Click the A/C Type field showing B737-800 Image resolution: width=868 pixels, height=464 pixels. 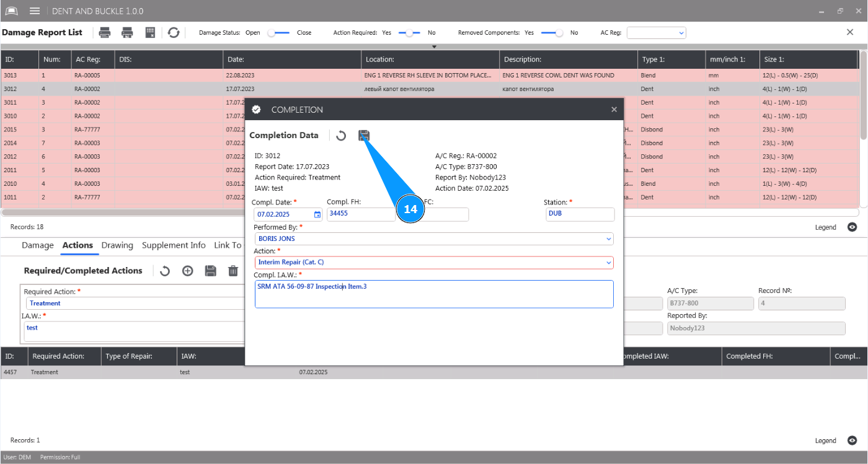pyautogui.click(x=710, y=303)
